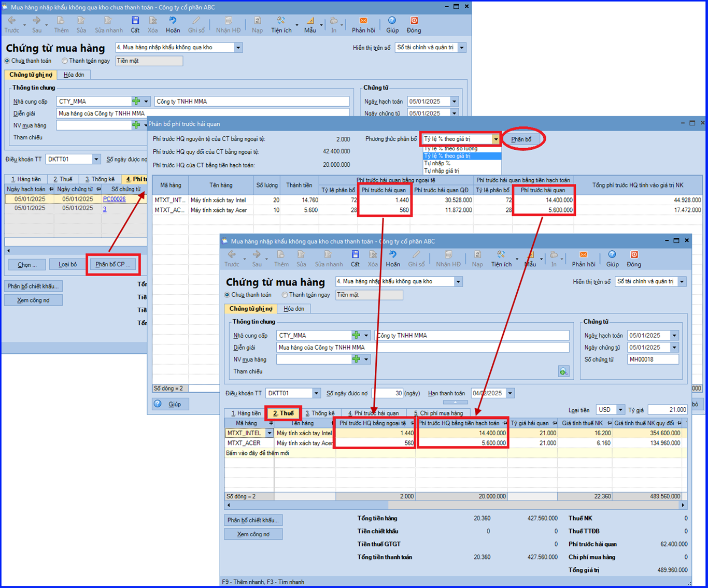Switch to the 2. Thuế tab

point(284,413)
